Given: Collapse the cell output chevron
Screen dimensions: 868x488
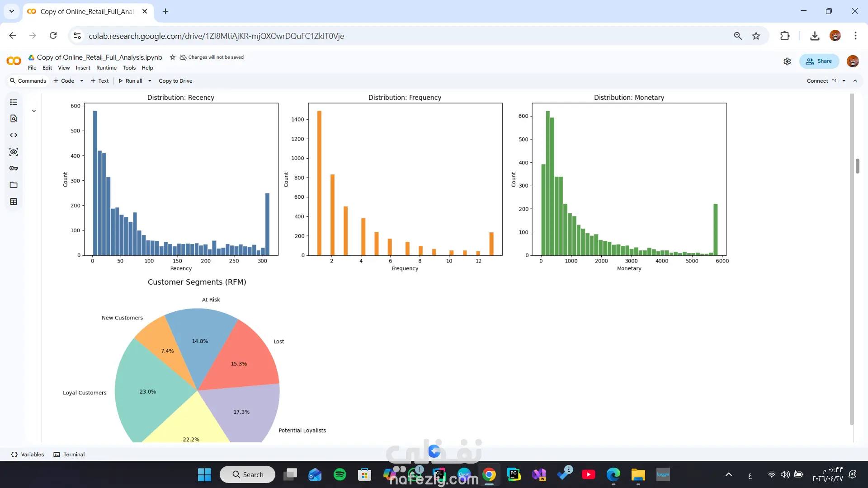Looking at the screenshot, I should click(x=34, y=111).
